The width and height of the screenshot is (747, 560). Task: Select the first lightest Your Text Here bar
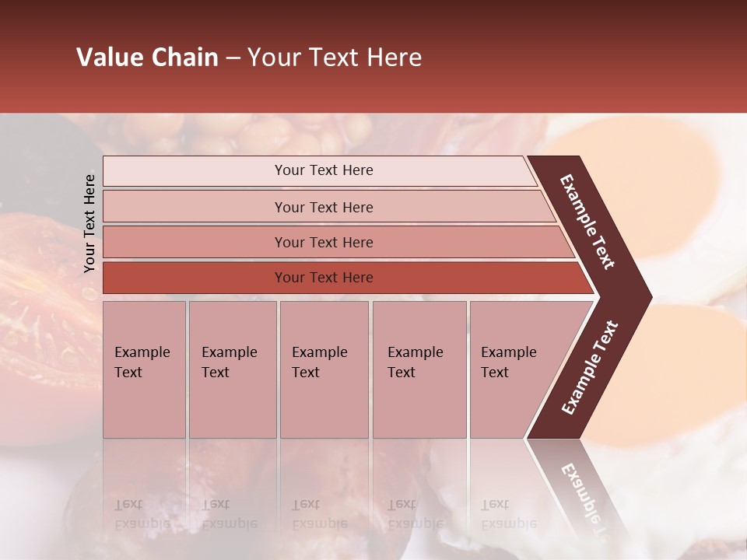[320, 170]
